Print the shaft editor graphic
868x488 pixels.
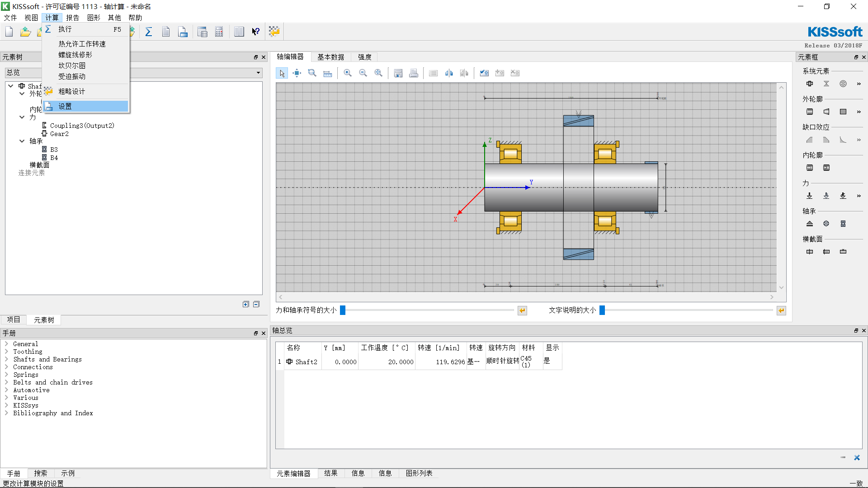[414, 73]
